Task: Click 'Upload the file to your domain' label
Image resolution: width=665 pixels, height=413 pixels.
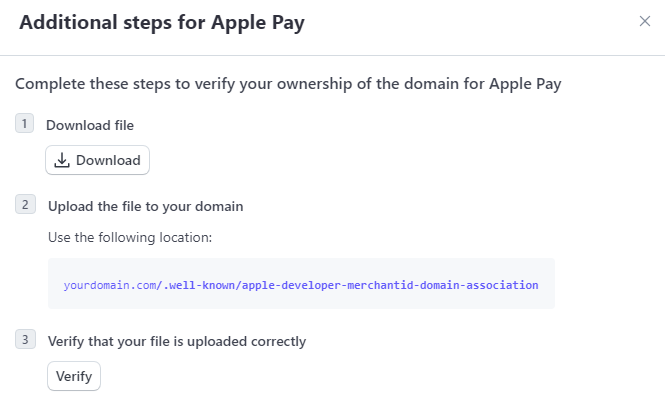Action: (x=145, y=206)
